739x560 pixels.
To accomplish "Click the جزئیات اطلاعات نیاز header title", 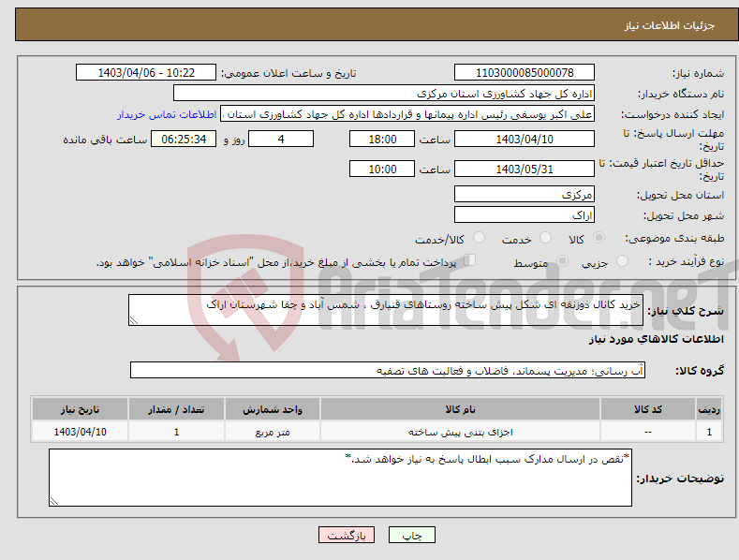I will [x=670, y=25].
